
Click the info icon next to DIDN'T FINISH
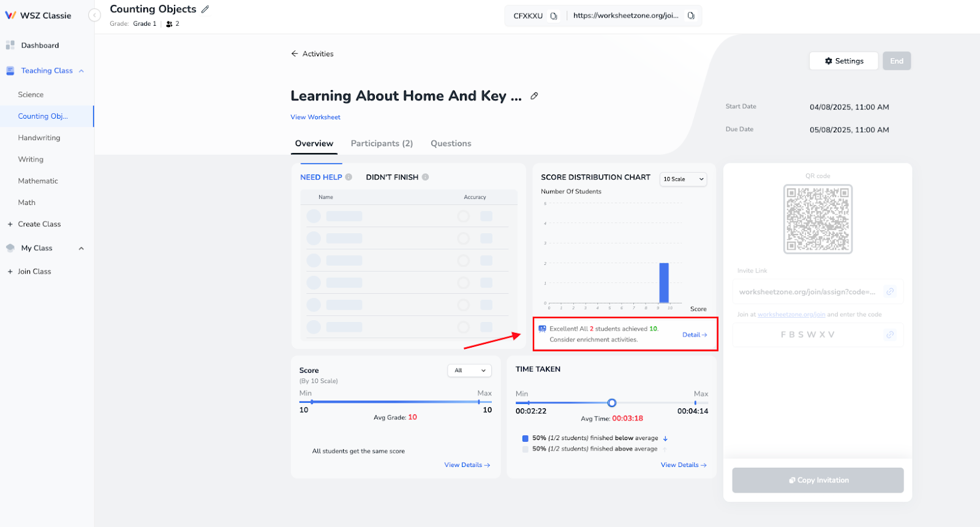[425, 178]
